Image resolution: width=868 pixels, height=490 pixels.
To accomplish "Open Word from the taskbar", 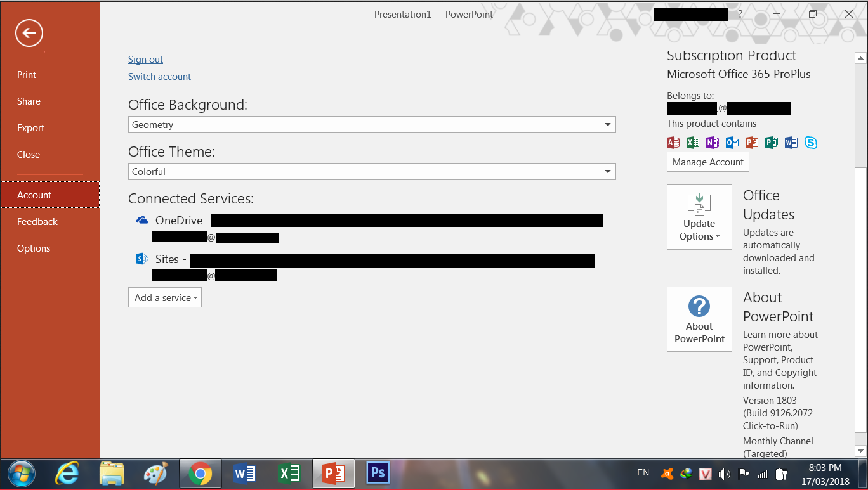I will click(x=244, y=474).
